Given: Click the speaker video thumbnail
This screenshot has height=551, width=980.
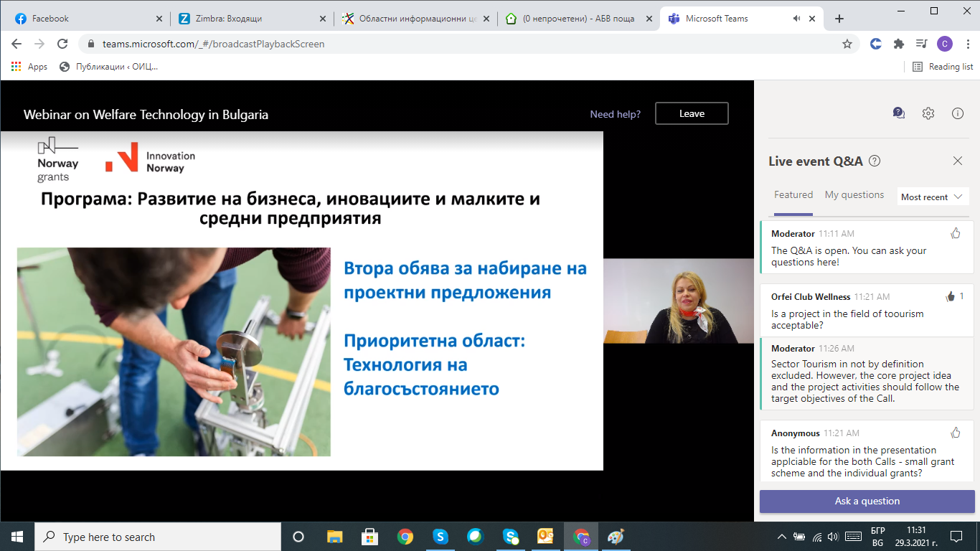Looking at the screenshot, I should point(679,301).
